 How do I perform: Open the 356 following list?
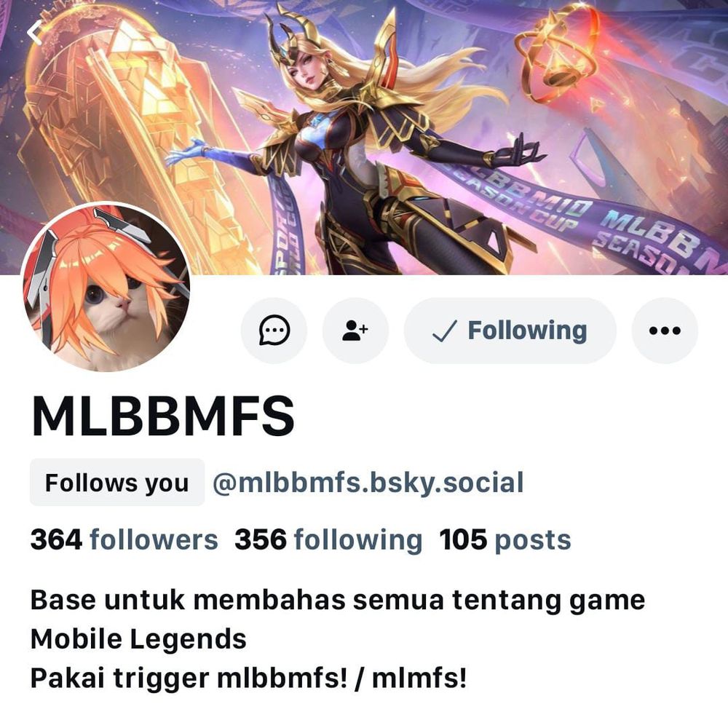coord(328,539)
